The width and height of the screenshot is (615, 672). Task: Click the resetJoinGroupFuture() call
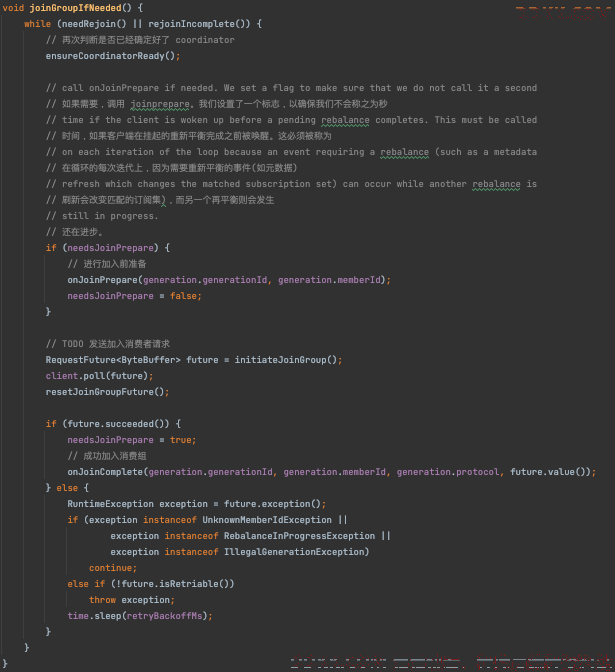(107, 392)
